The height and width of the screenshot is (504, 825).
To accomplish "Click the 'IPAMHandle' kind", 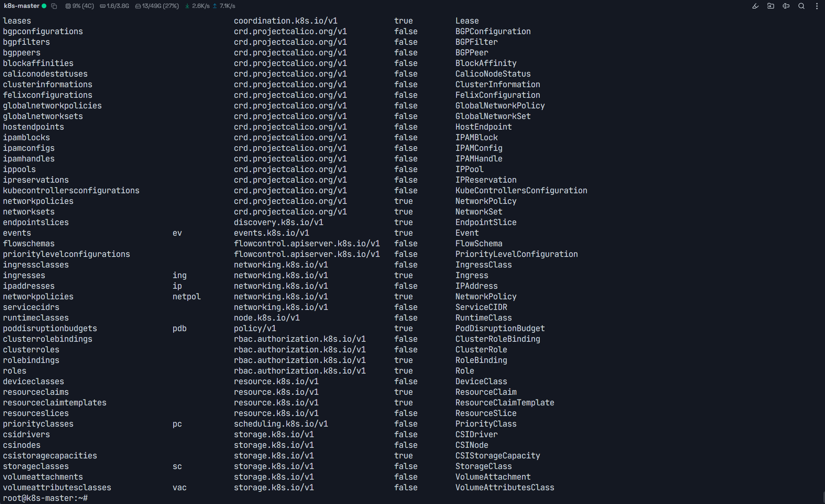I will [x=479, y=159].
